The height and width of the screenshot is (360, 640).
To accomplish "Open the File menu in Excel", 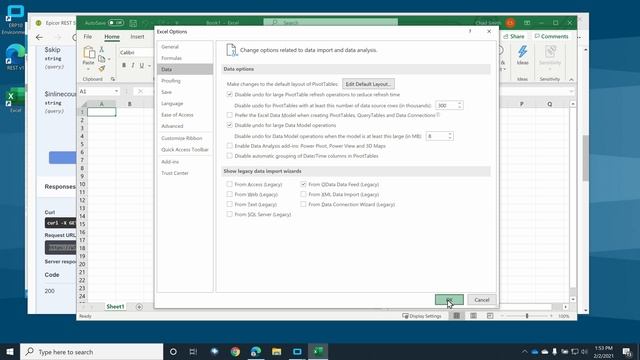I will pos(88,36).
